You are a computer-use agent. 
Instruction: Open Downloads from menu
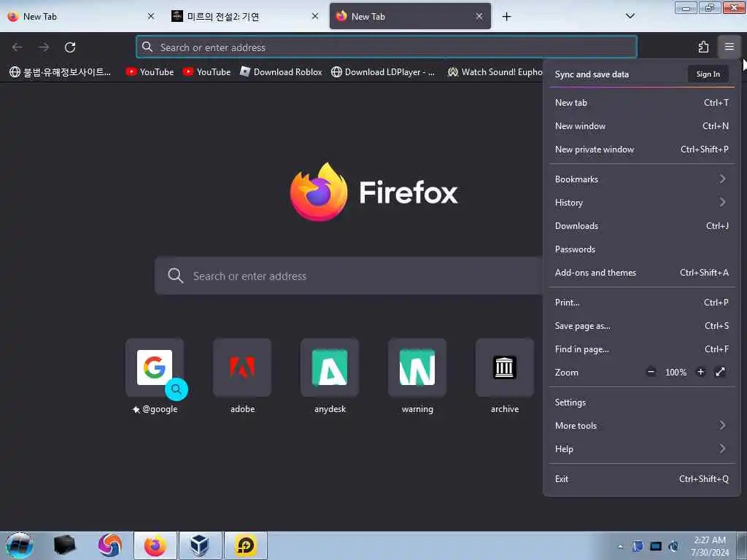tap(642, 226)
